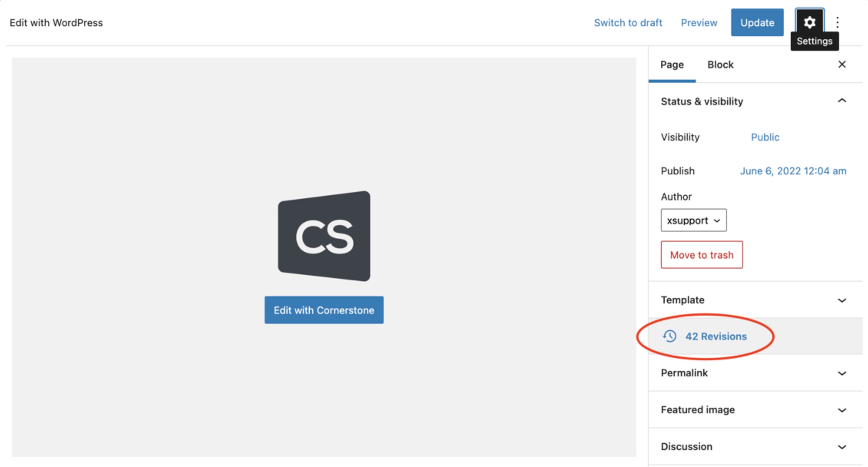Expand the Discussion panel
This screenshot has height=467, width=868.
click(841, 447)
